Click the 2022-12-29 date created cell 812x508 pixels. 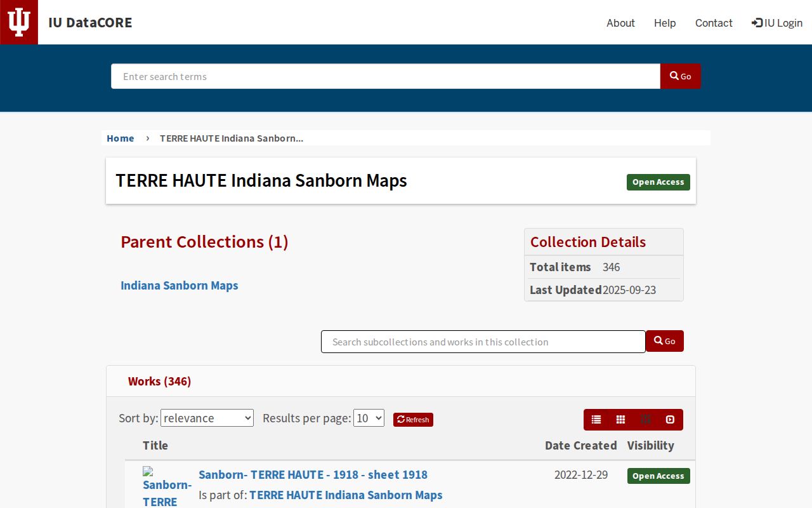click(581, 474)
